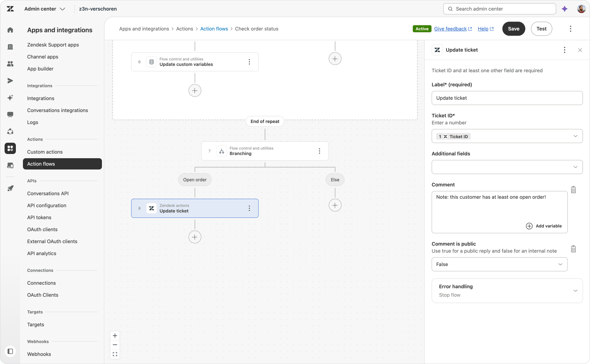This screenshot has width=590, height=364.
Task: Open the page options kebab menu beside Test
Action: coord(571,29)
